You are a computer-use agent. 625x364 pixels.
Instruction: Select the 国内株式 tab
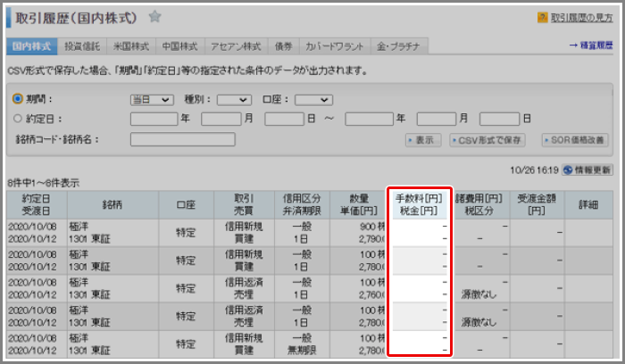click(32, 46)
